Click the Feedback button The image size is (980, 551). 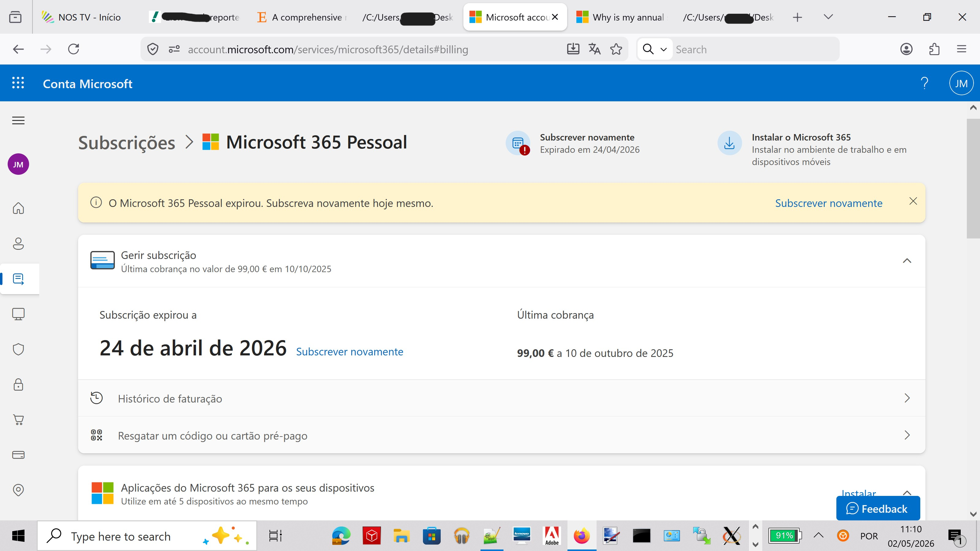tap(878, 508)
